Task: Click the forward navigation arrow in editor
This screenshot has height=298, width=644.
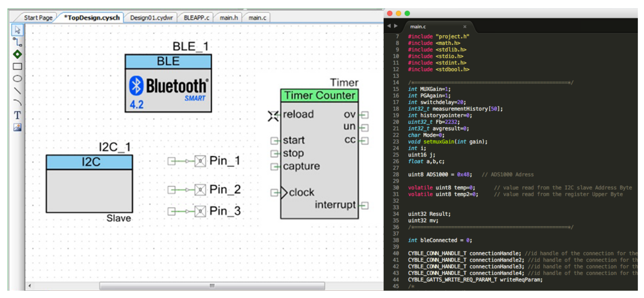Action: click(396, 26)
